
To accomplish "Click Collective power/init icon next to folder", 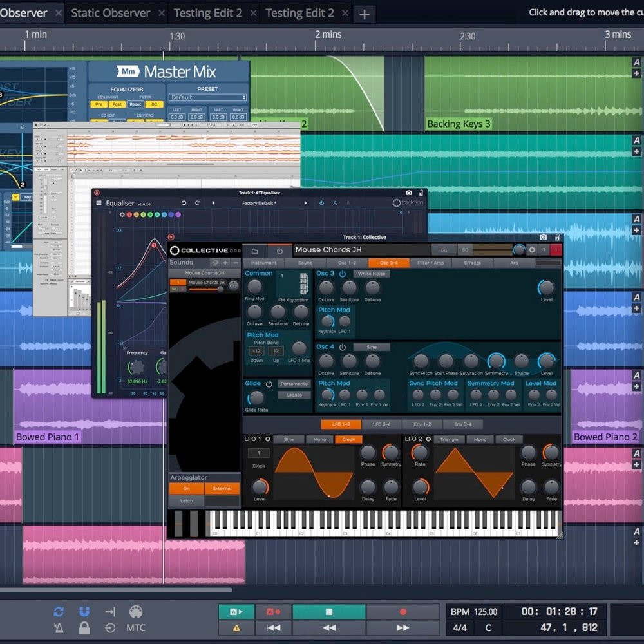I will [279, 251].
